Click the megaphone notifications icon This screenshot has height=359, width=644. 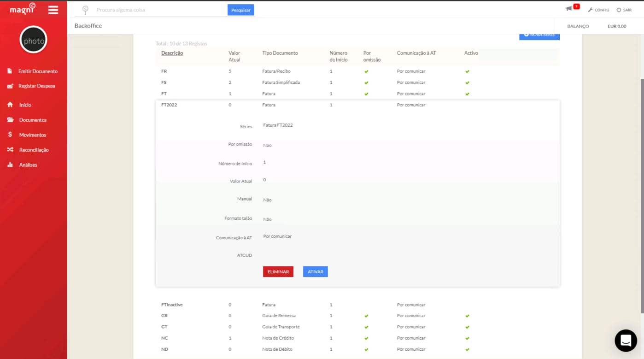point(569,9)
